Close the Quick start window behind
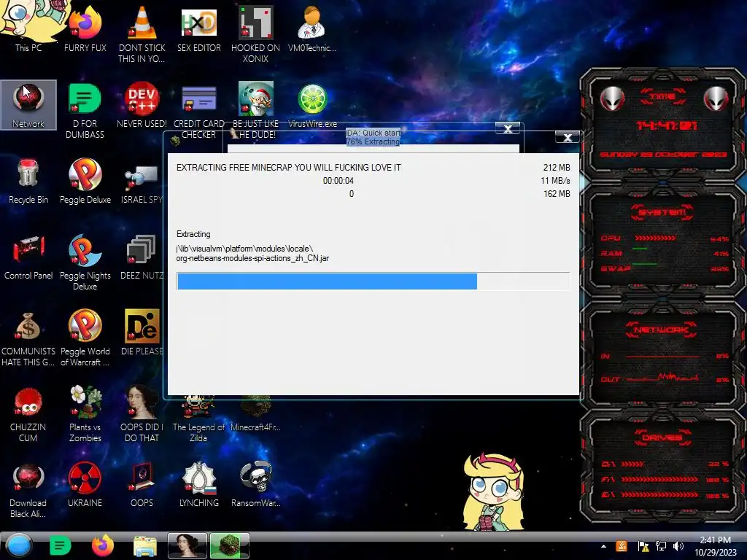 (x=508, y=128)
